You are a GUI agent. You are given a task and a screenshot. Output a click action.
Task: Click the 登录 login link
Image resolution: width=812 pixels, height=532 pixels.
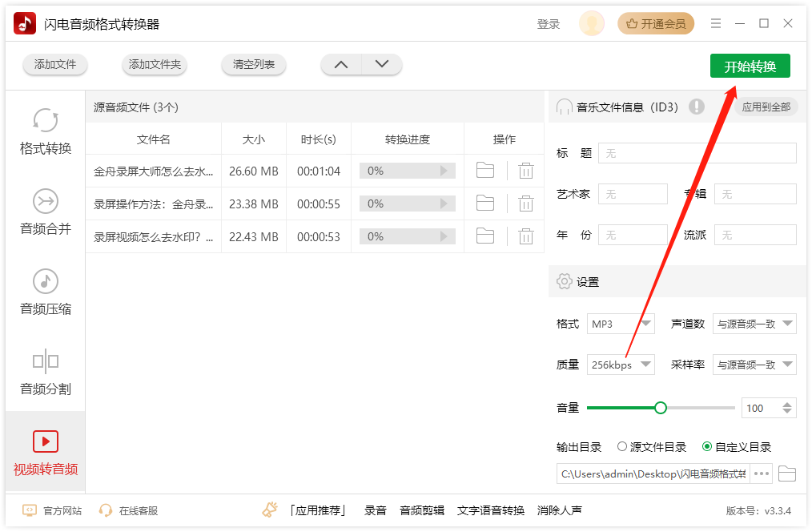pyautogui.click(x=549, y=23)
